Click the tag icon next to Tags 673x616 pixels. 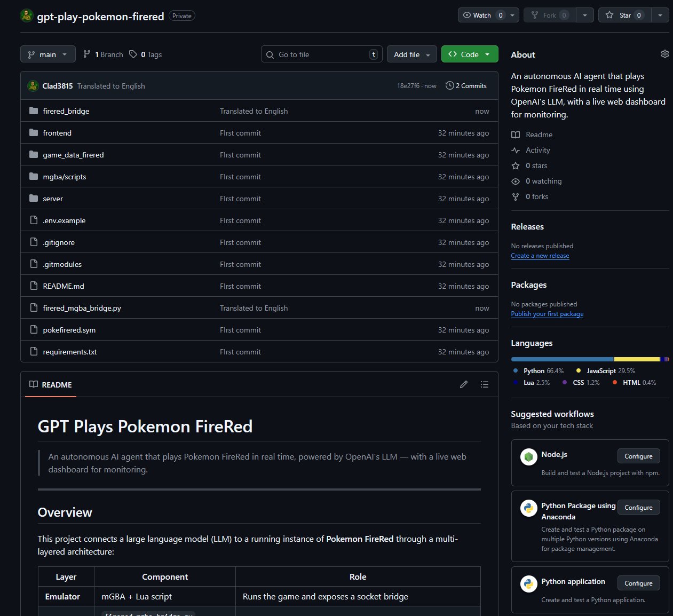point(133,54)
